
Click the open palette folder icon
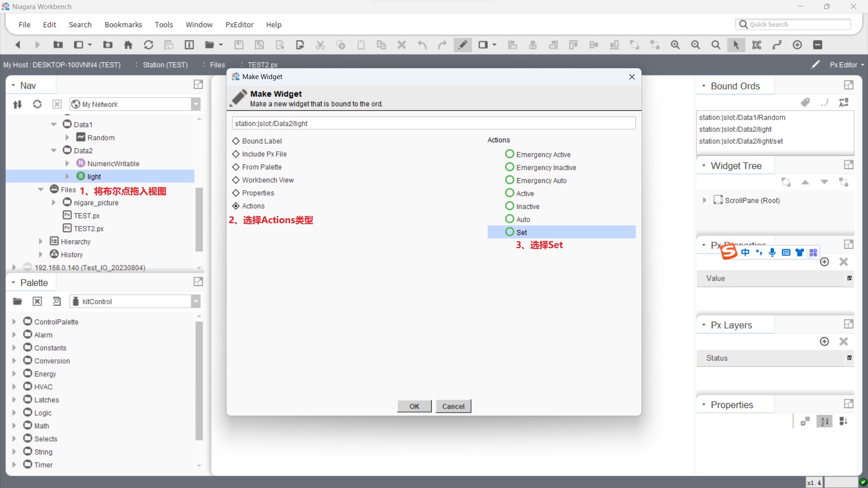tap(17, 301)
